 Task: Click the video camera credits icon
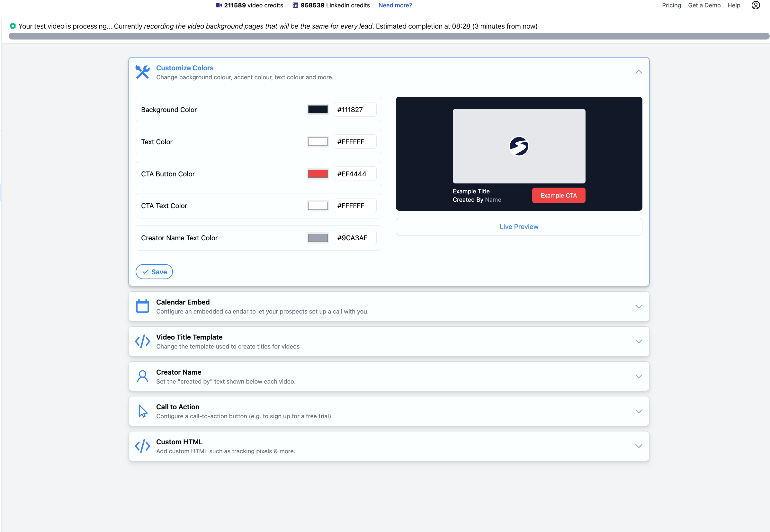tap(219, 5)
